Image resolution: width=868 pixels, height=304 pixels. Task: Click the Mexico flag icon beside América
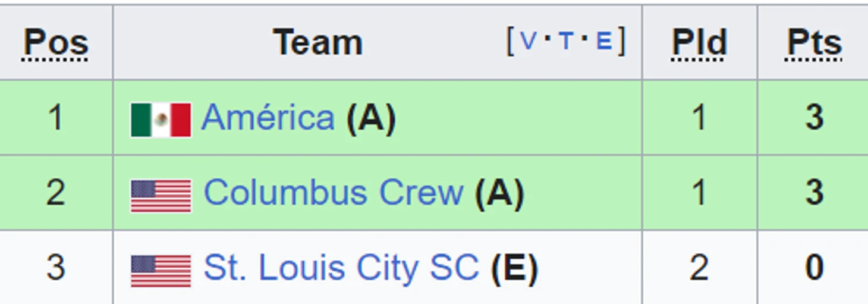tap(161, 120)
